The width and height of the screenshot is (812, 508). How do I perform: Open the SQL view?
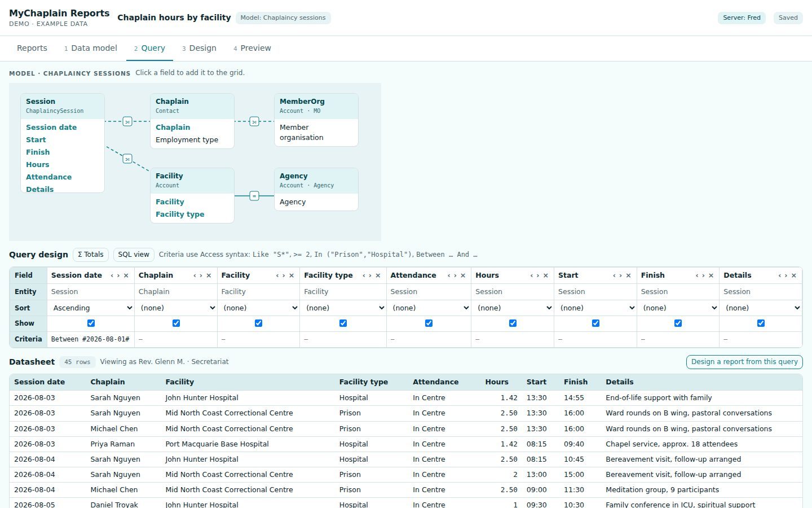[x=134, y=255]
